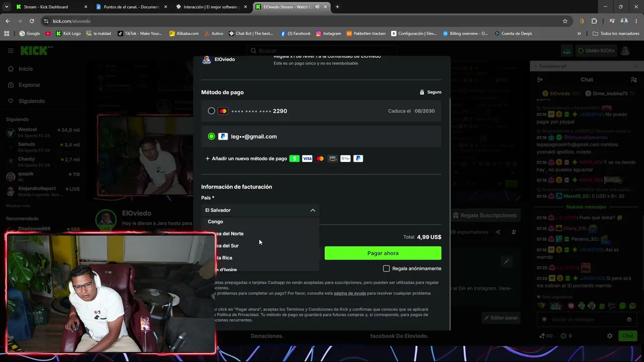Open the chat users list icon
Screen dimensions: 644x362
(633, 79)
